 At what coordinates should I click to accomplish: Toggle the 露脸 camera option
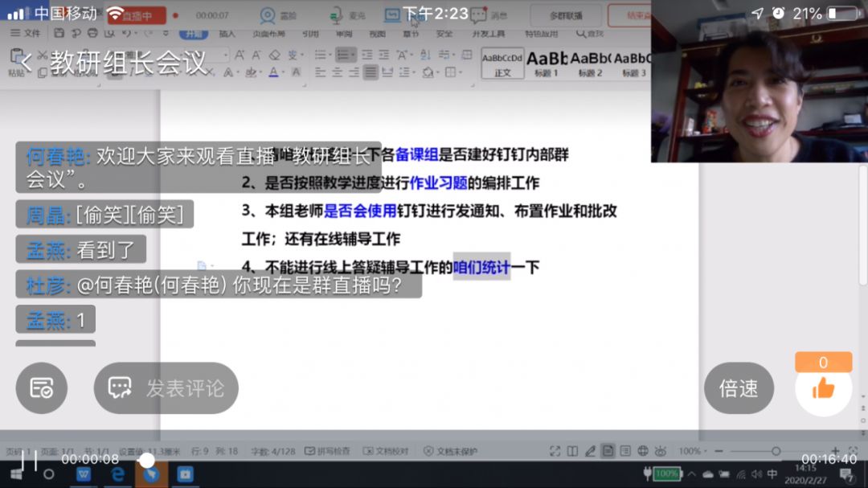(278, 15)
